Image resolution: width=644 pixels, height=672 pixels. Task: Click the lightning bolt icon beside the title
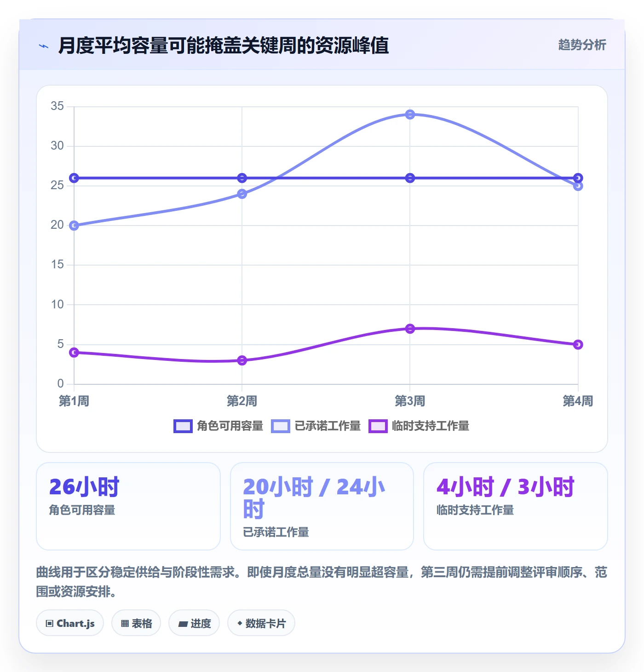point(44,46)
